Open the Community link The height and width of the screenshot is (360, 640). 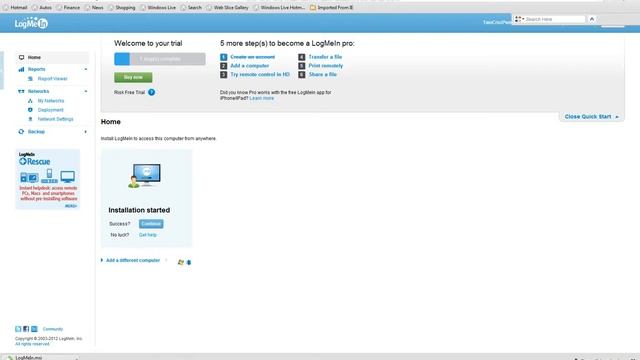pyautogui.click(x=53, y=329)
